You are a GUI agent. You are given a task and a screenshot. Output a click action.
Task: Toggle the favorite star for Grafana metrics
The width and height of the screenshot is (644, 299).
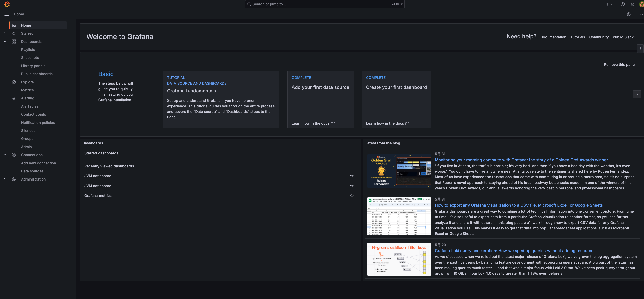[352, 196]
